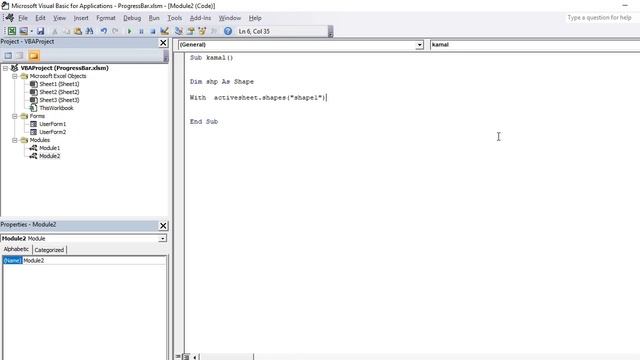Image resolution: width=640 pixels, height=360 pixels.
Task: Close the Project - VBAProject panel
Action: 163,42
